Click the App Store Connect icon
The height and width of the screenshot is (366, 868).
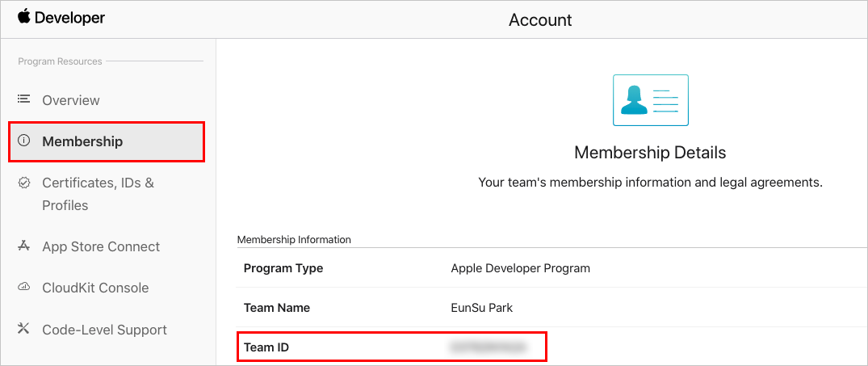pos(23,246)
